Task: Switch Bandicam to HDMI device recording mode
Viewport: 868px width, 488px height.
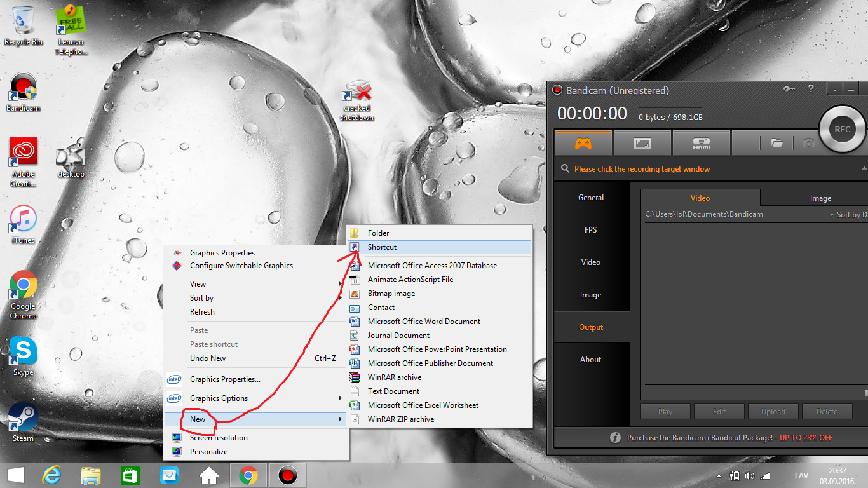Action: tap(702, 144)
